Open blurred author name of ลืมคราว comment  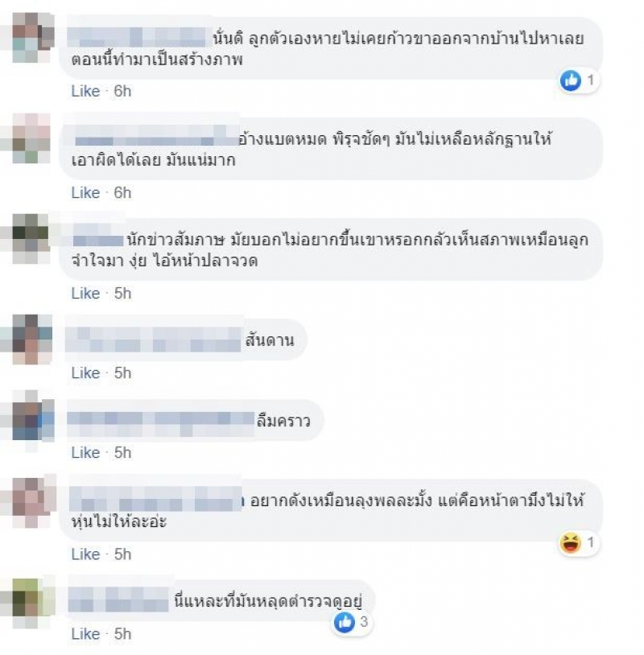(x=160, y=420)
